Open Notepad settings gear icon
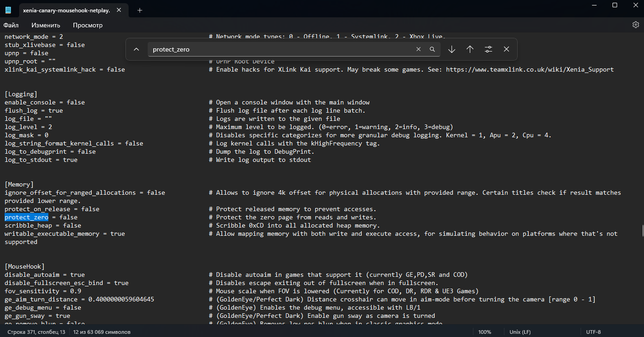The image size is (644, 337). (635, 25)
